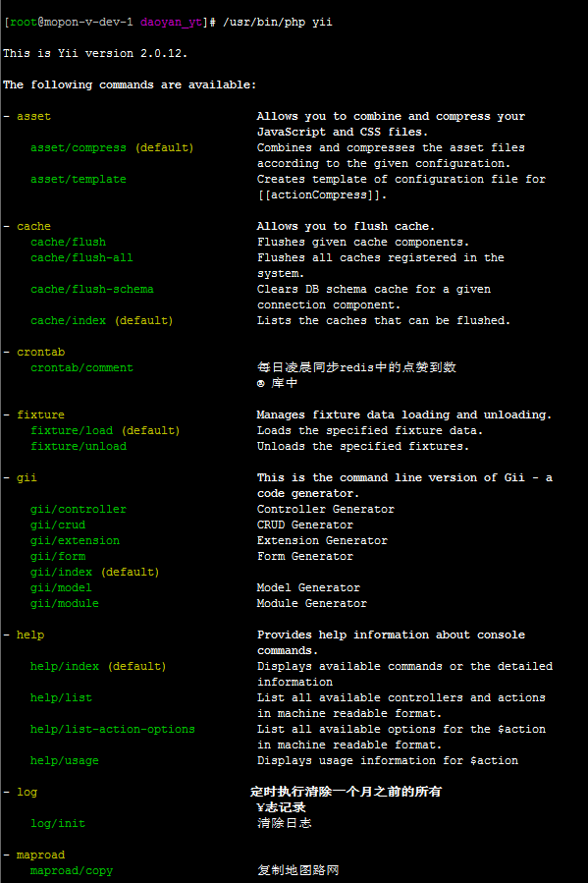The width and height of the screenshot is (588, 883).
Task: Click the 'gii/model' entry
Action: (61, 588)
